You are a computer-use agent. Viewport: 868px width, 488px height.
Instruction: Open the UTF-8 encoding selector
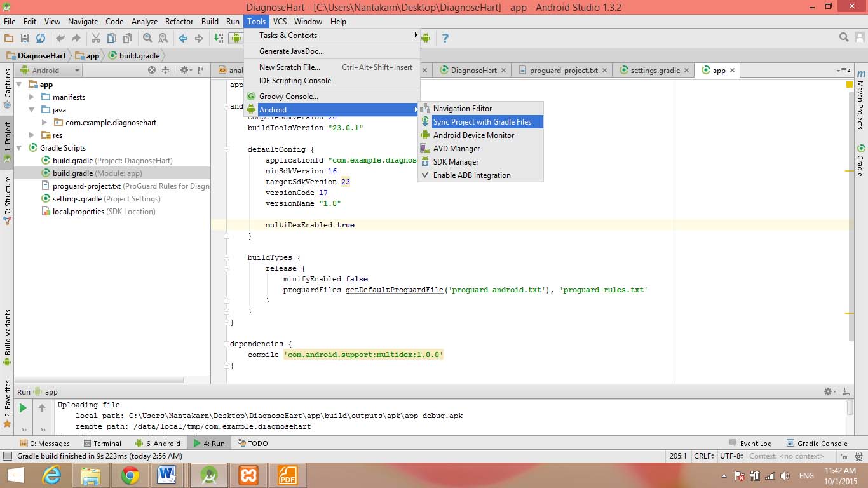coord(732,456)
